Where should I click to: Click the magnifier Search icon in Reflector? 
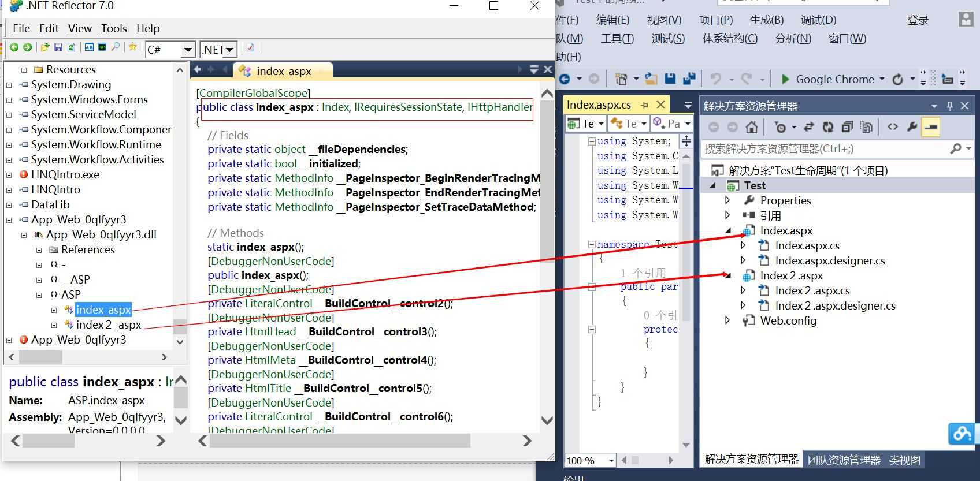pos(116,47)
